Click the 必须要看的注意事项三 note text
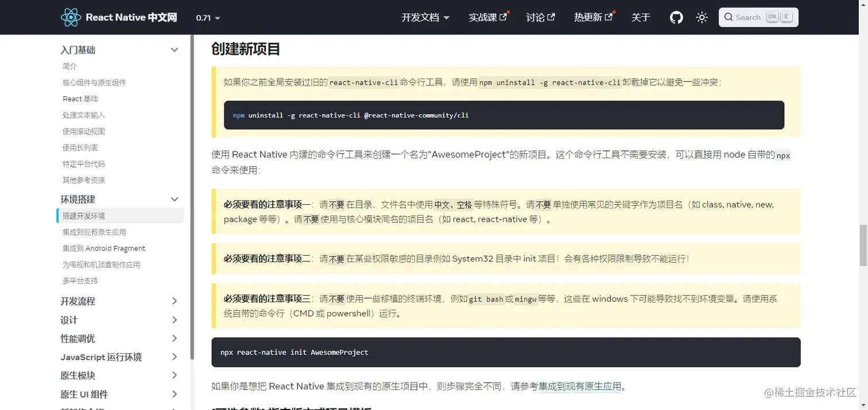This screenshot has height=410, width=868. (x=267, y=299)
